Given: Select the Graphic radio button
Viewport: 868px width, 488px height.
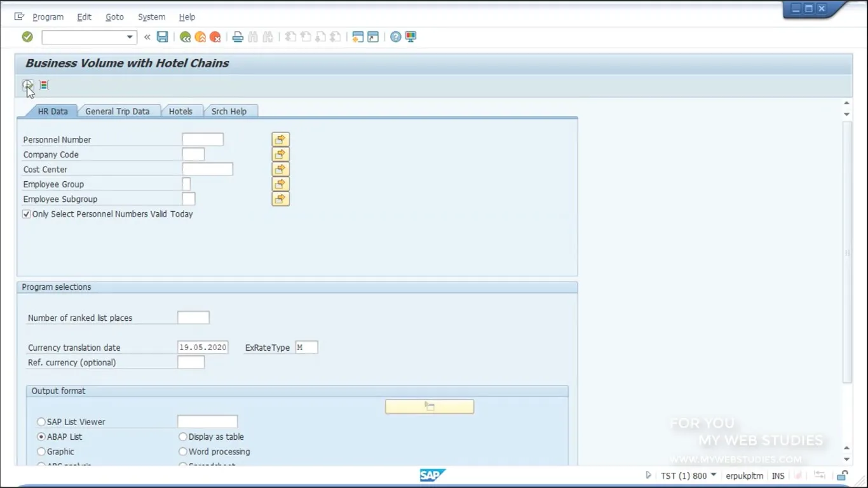Looking at the screenshot, I should [41, 452].
